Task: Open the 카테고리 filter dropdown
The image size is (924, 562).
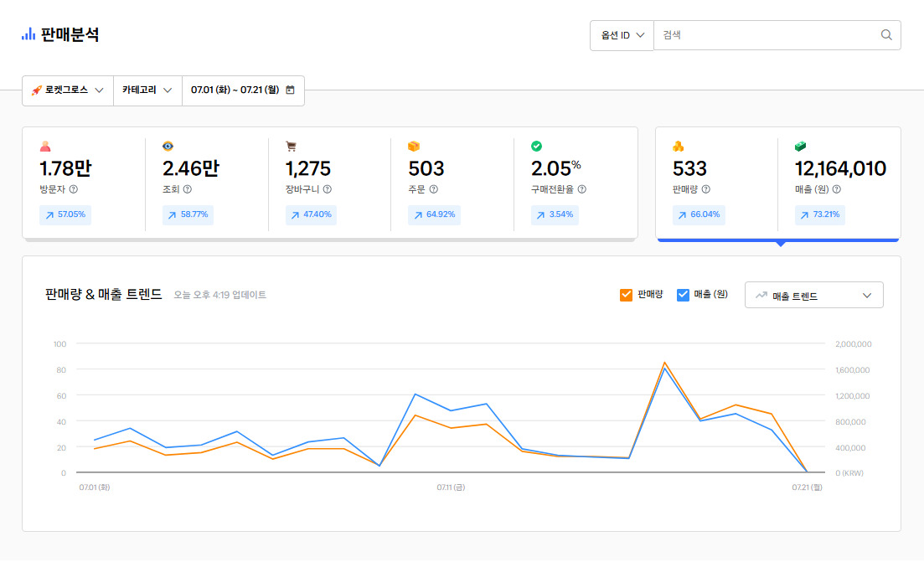Action: [147, 90]
